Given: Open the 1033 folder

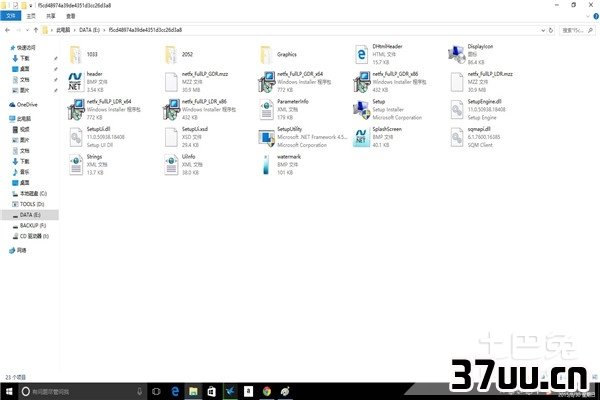Looking at the screenshot, I should (x=76, y=55).
